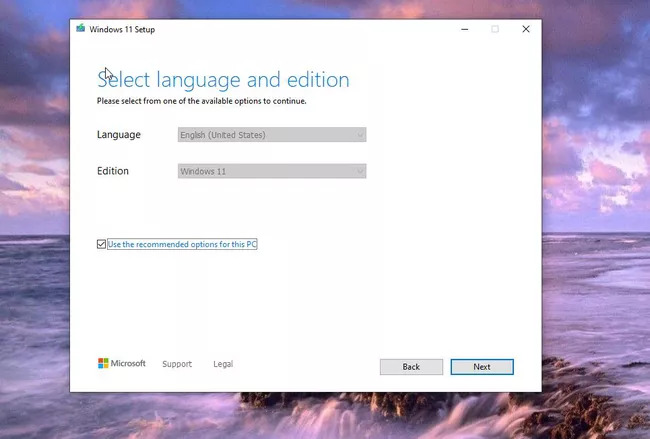Open the Legal link
This screenshot has width=650, height=439.
pos(223,364)
